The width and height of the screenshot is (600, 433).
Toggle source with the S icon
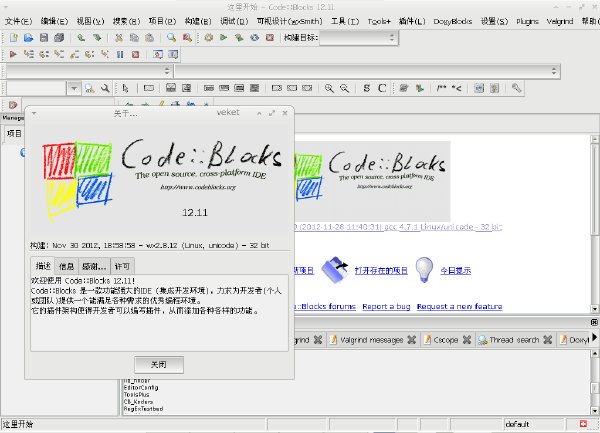(367, 88)
